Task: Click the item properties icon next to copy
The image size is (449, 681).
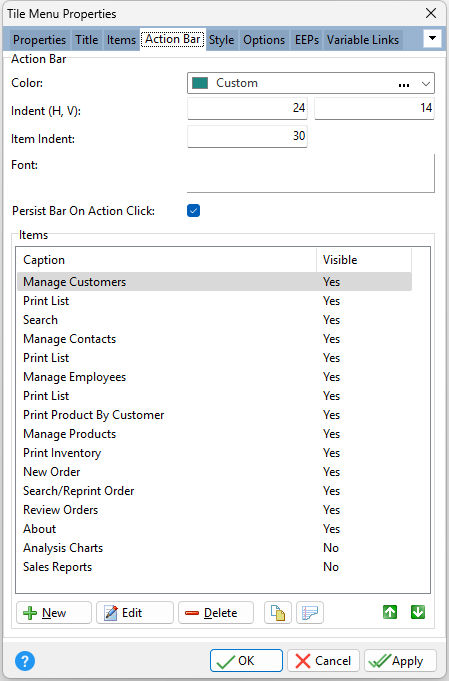Action: 310,612
